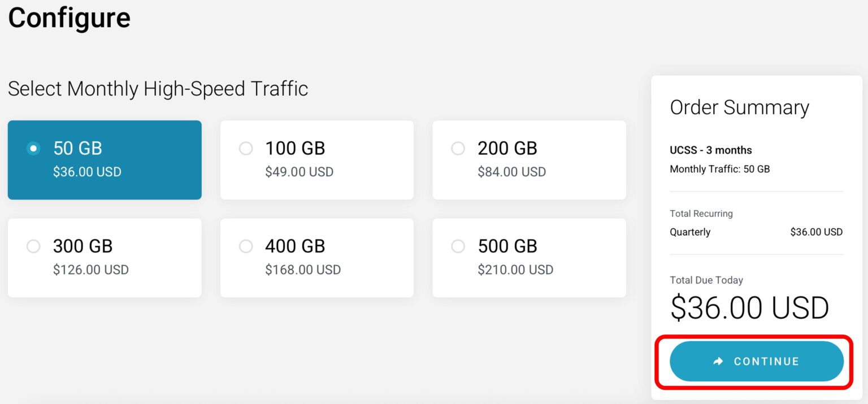Image resolution: width=868 pixels, height=404 pixels.
Task: Click the Monthly Traffic: 50 GB line
Action: tap(719, 169)
